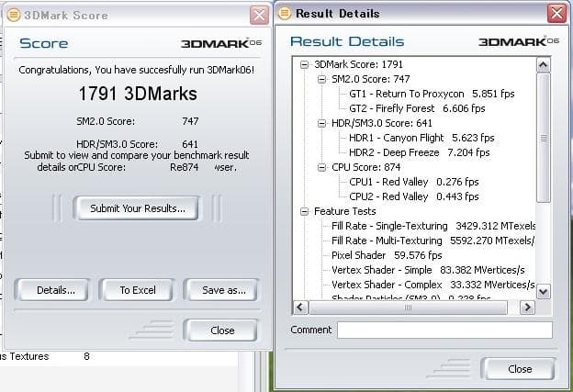Viewport: 573px width, 392px height.
Task: Click the Comment text field
Action: click(444, 330)
